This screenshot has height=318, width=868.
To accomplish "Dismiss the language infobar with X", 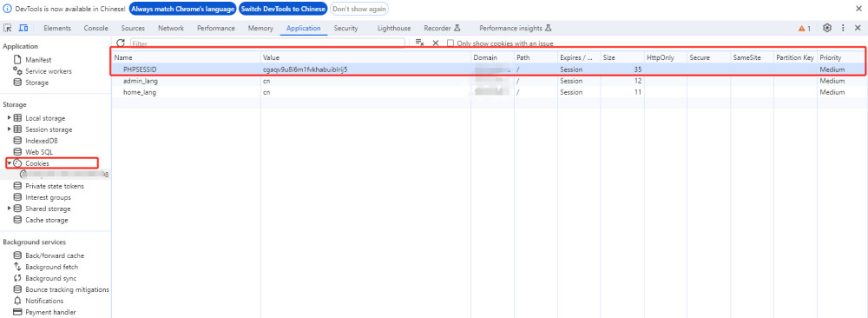I will click(858, 9).
